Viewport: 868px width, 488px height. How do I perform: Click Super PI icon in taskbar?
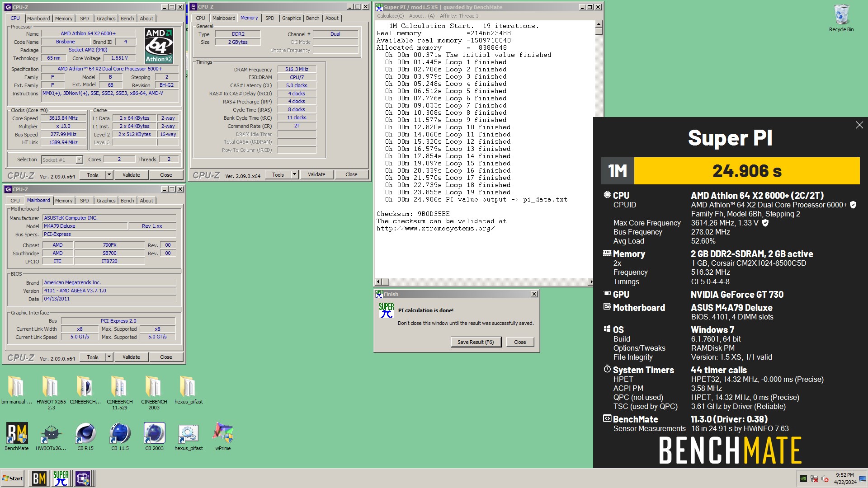pyautogui.click(x=61, y=479)
